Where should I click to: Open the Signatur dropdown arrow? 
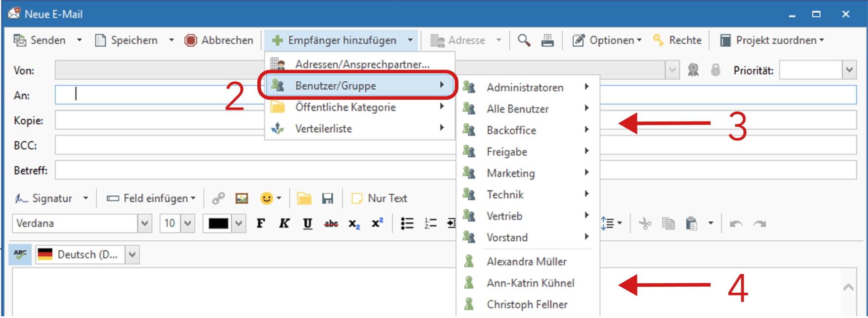coord(86,198)
